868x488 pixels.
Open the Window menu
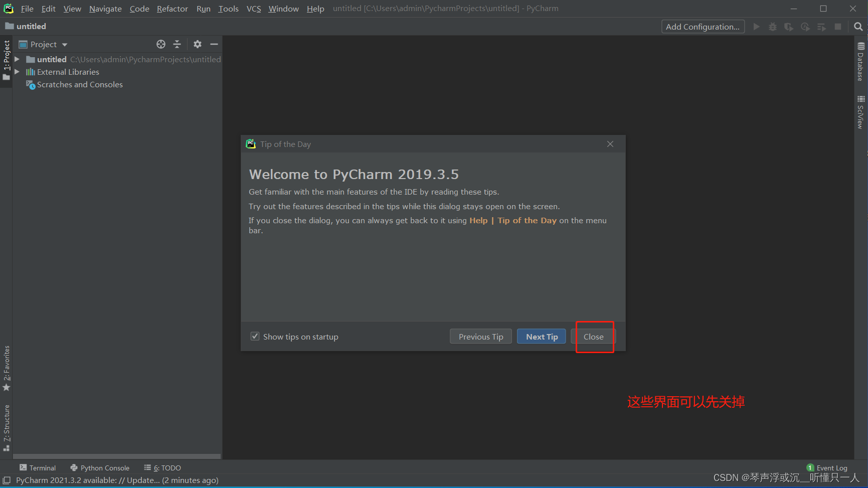click(283, 9)
